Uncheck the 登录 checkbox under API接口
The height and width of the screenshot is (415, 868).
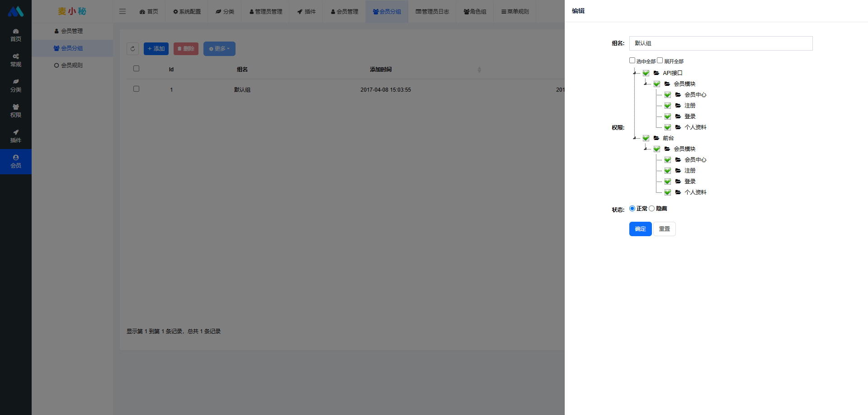(668, 117)
